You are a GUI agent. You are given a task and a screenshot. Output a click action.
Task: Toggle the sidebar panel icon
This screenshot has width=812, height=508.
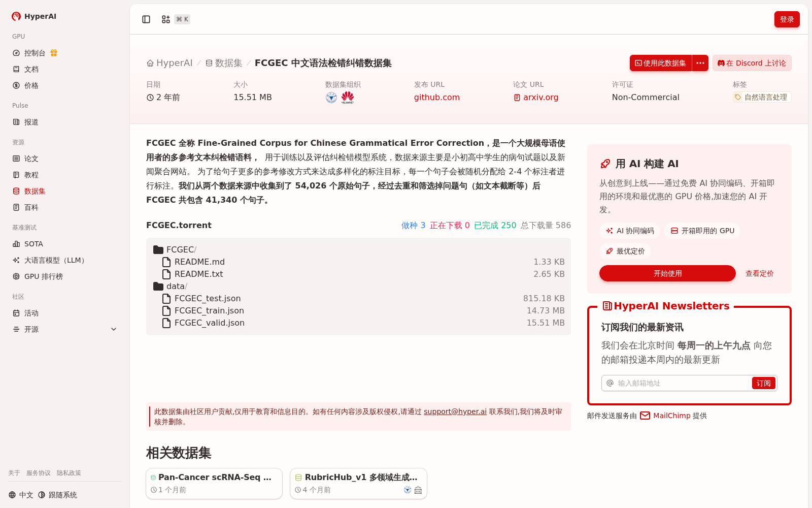(146, 19)
